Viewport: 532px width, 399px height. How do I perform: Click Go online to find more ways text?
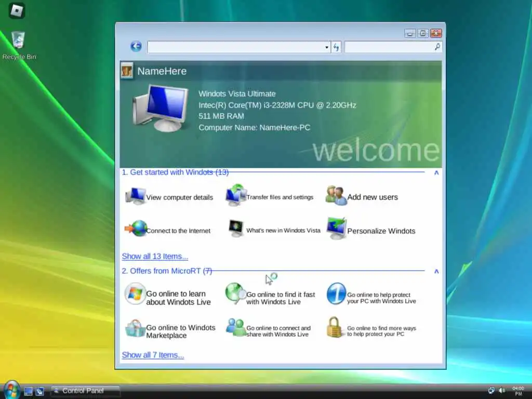click(x=381, y=331)
